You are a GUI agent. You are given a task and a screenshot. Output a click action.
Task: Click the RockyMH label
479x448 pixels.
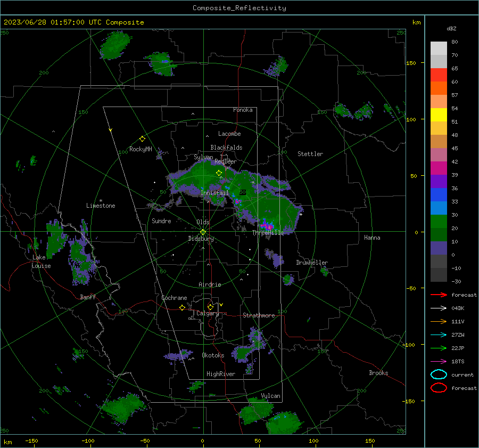coord(141,149)
